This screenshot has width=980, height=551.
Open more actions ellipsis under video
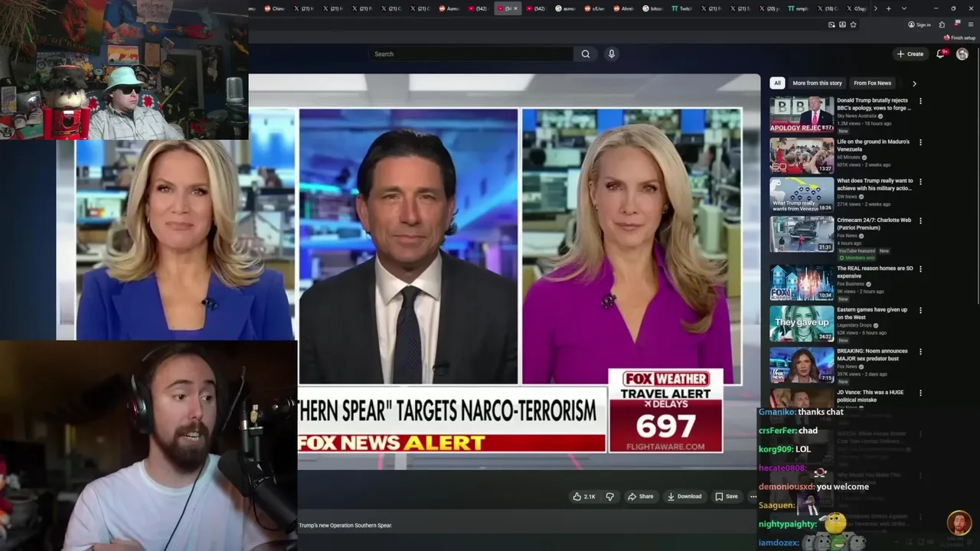pyautogui.click(x=753, y=496)
